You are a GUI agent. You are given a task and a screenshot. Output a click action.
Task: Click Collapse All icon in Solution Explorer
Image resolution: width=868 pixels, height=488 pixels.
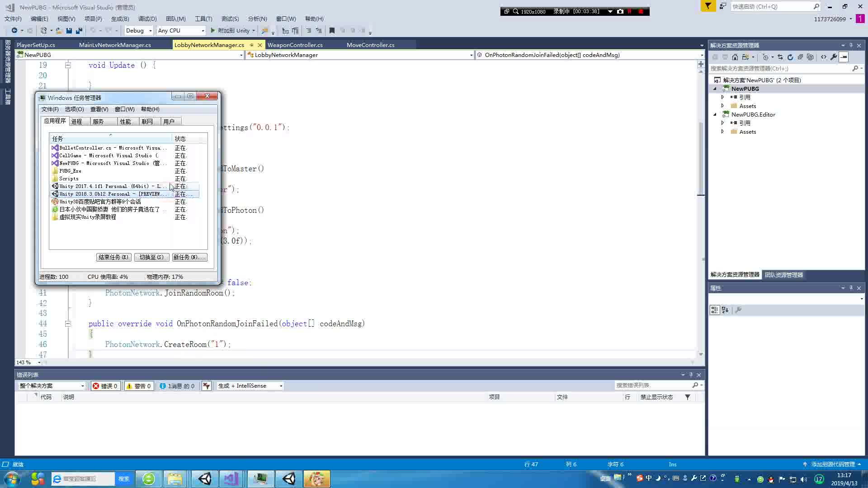(x=800, y=57)
